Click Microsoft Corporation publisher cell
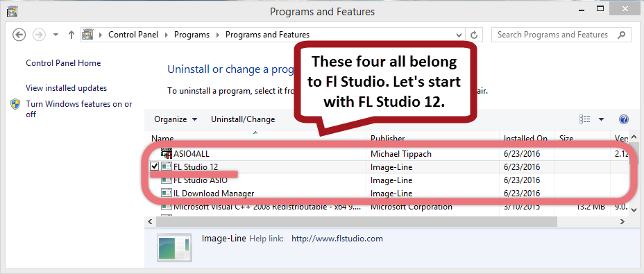The image size is (644, 274). (x=411, y=207)
